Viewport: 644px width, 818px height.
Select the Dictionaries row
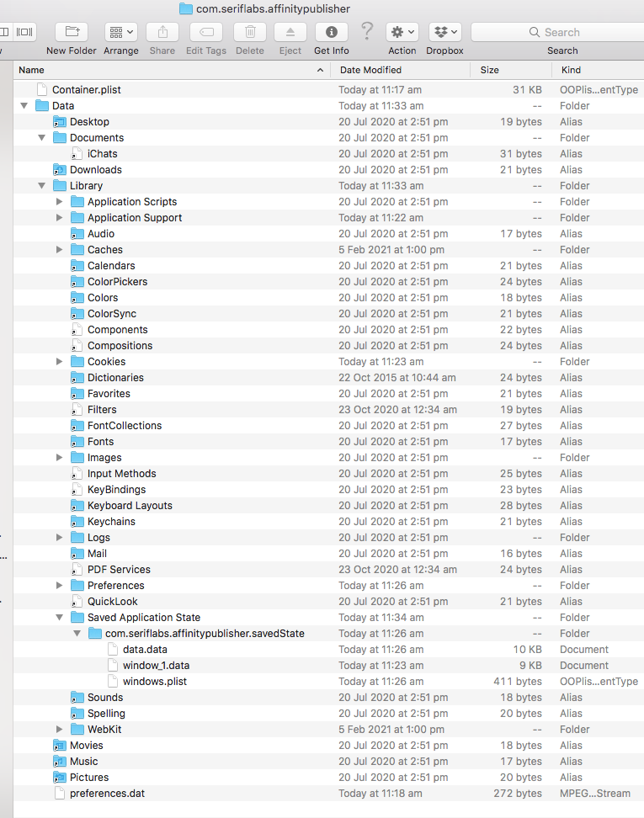[x=329, y=378]
